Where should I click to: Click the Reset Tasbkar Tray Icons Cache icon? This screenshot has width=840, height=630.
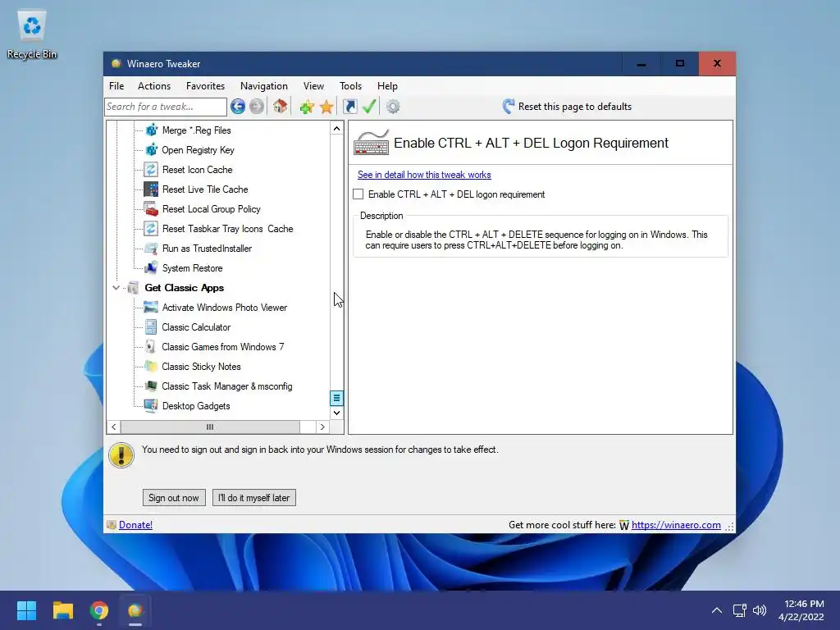click(151, 229)
